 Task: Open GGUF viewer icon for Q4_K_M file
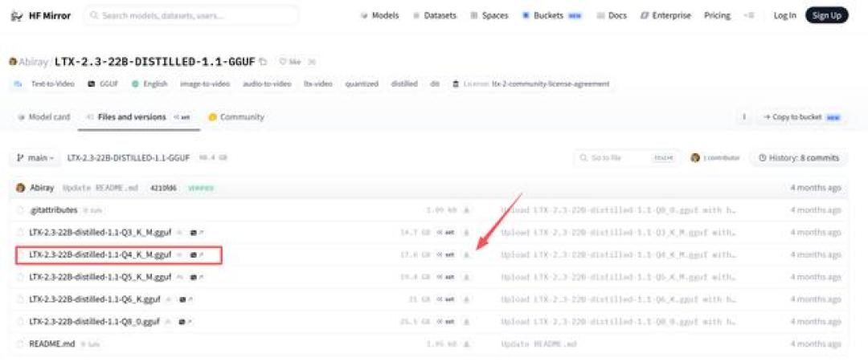197,254
